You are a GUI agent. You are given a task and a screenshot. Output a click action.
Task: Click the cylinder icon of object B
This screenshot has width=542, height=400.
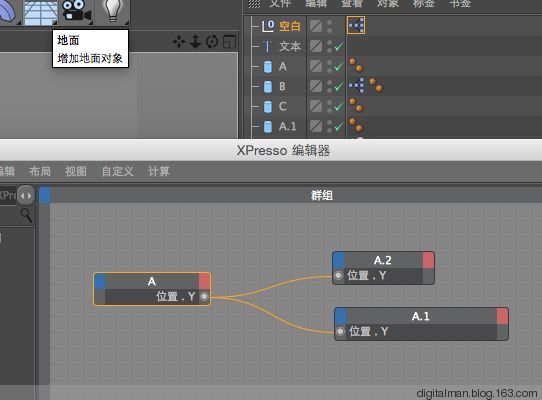pyautogui.click(x=268, y=86)
